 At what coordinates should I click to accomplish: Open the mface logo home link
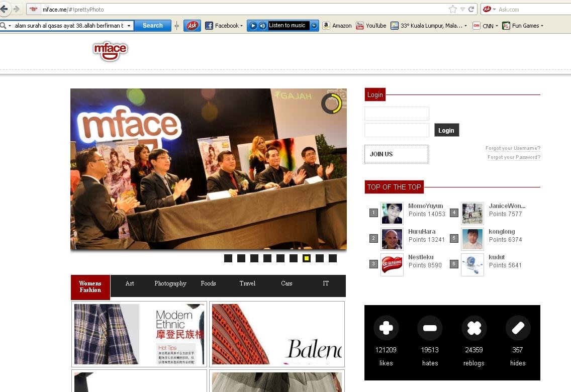(x=110, y=51)
